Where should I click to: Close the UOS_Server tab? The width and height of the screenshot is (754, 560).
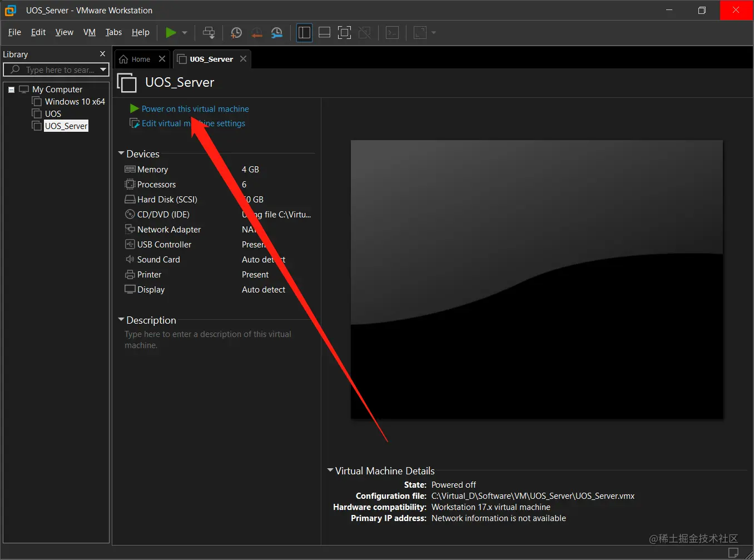point(243,58)
